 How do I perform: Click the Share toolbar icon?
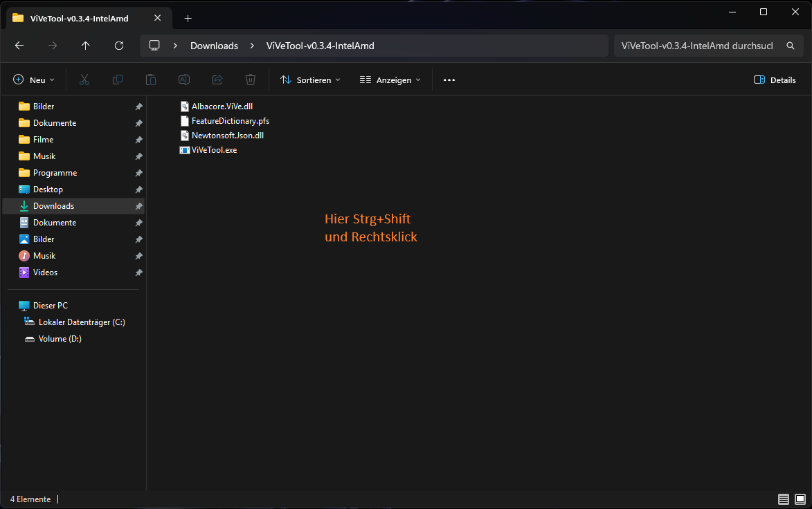[217, 80]
